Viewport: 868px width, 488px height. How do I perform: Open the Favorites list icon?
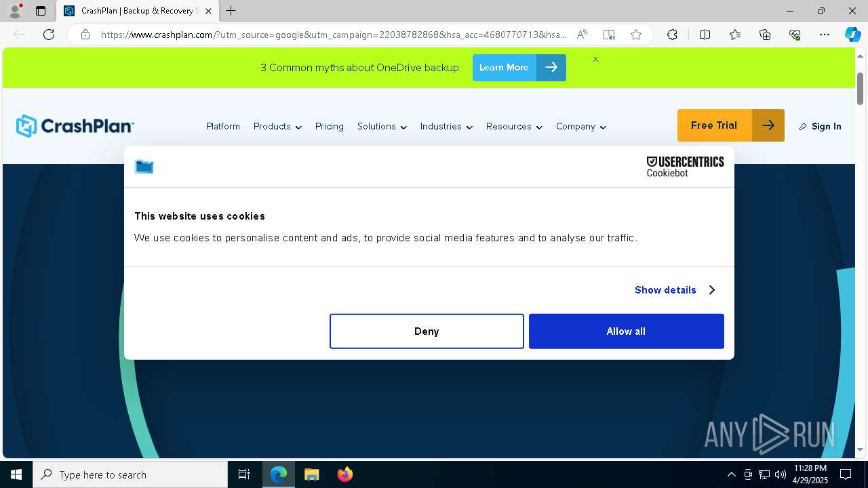coord(735,35)
